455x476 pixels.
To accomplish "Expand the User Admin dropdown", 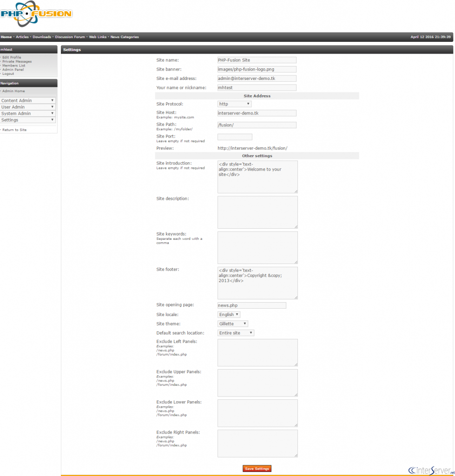I will click(27, 107).
